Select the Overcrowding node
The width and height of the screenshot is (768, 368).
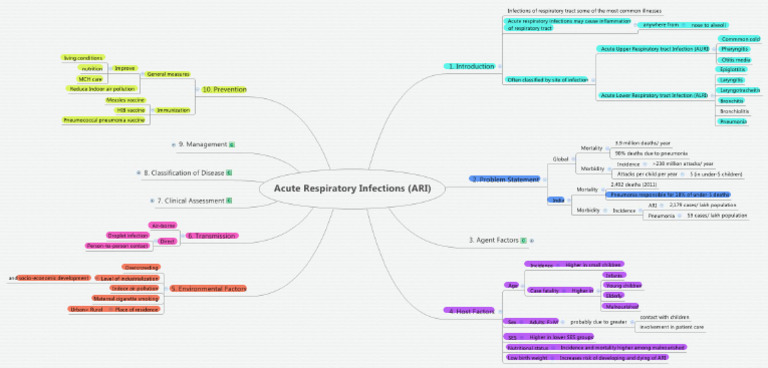point(141,268)
